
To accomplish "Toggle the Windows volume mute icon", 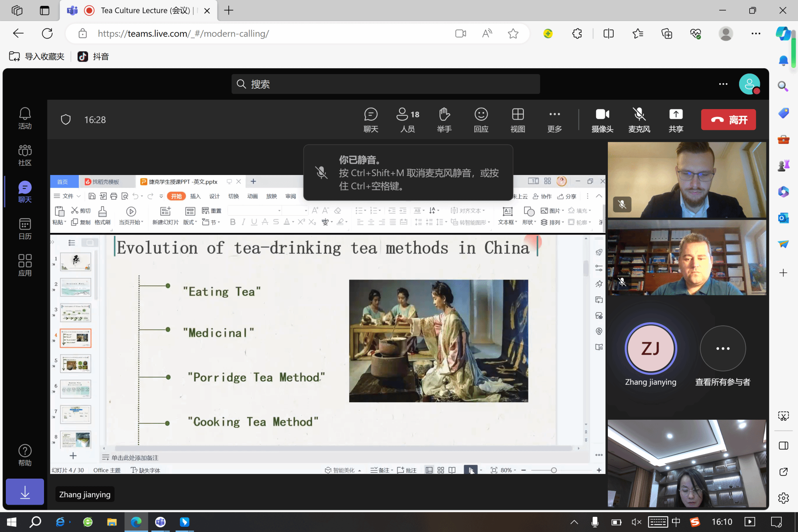I will 636,522.
